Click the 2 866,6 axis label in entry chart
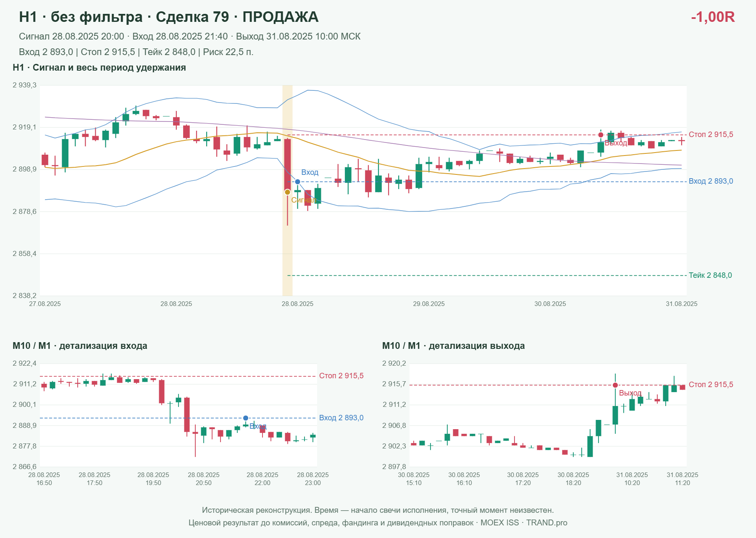The width and height of the screenshot is (756, 538). [x=24, y=467]
